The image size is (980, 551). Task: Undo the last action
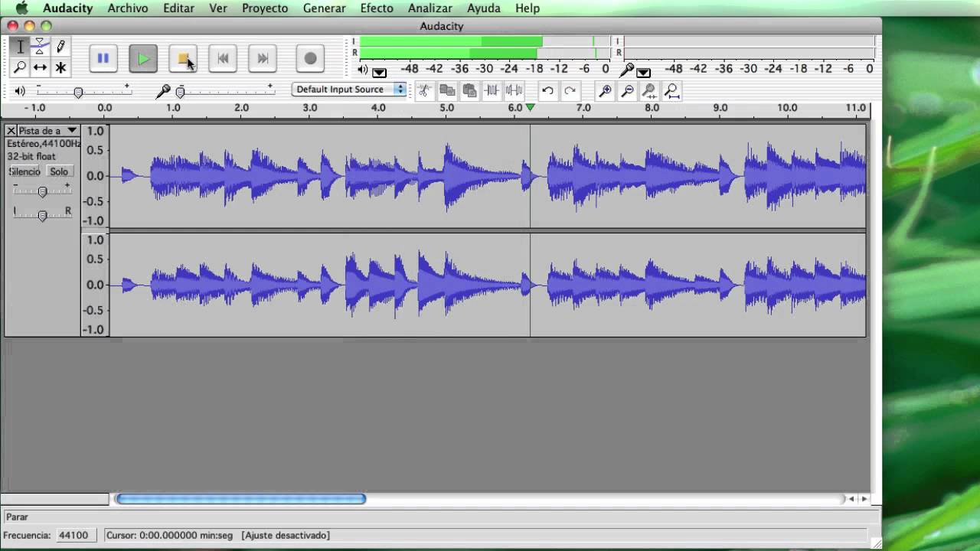[547, 91]
